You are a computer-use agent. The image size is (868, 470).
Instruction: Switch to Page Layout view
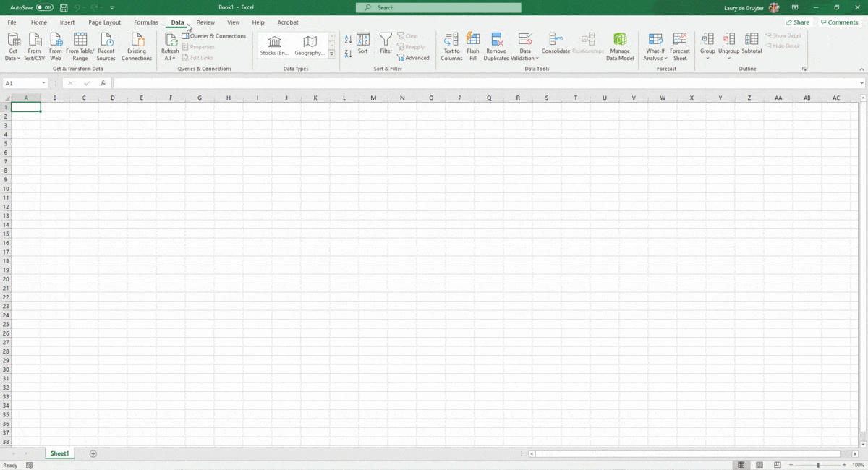[759, 465]
